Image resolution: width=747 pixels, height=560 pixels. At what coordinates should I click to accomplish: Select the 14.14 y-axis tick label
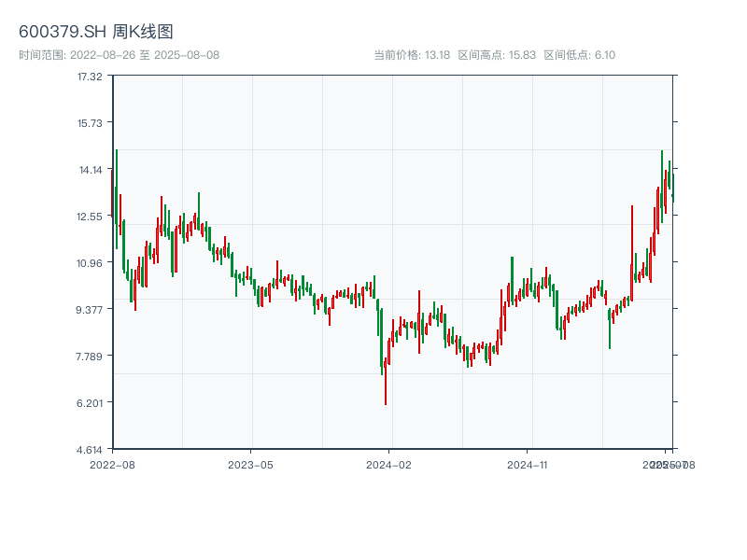click(90, 169)
